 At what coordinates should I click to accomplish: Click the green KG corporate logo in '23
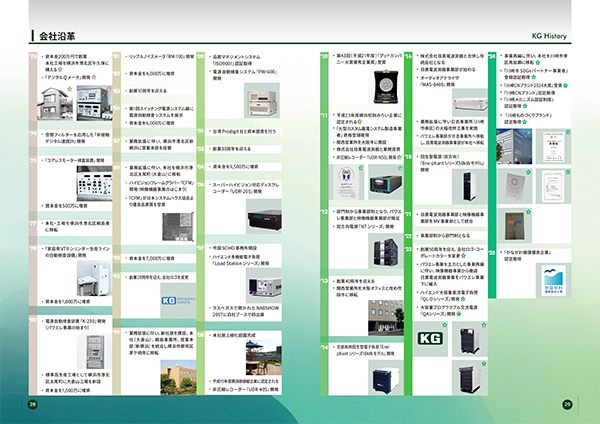(x=430, y=338)
